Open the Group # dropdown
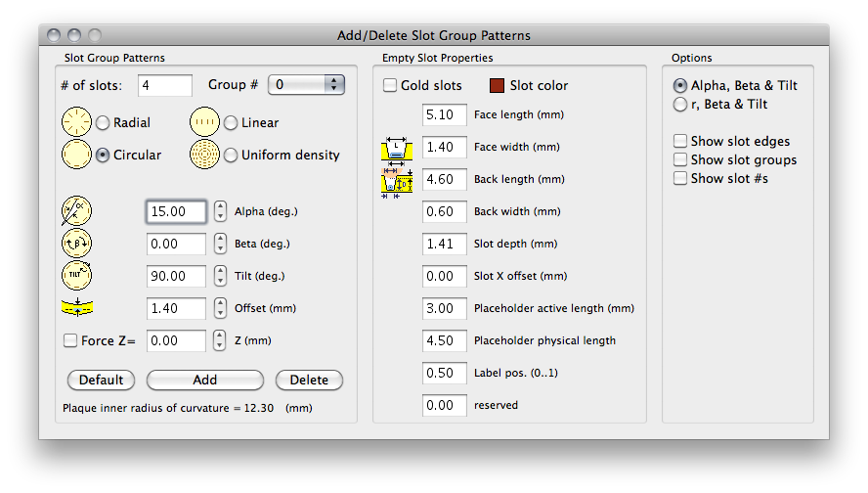This screenshot has height=493, width=868. (306, 84)
